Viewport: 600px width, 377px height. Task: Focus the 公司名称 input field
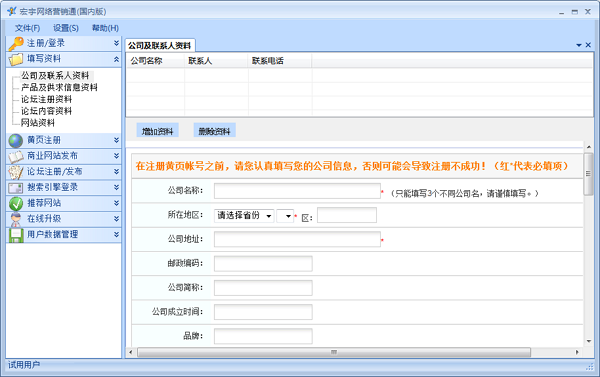click(x=297, y=191)
